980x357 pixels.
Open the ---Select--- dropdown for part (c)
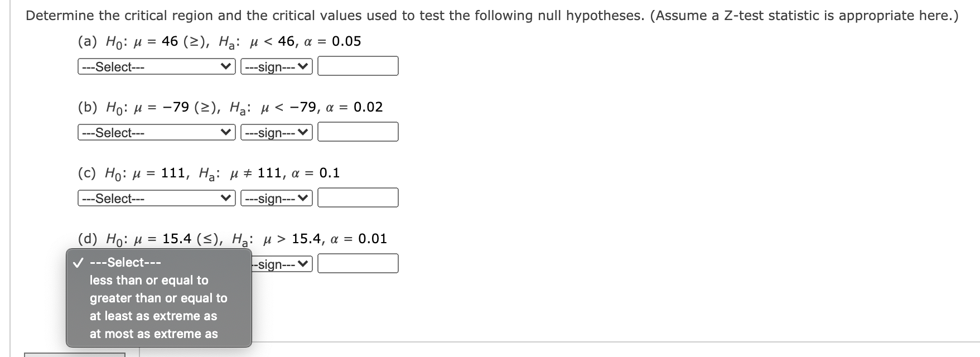point(156,197)
